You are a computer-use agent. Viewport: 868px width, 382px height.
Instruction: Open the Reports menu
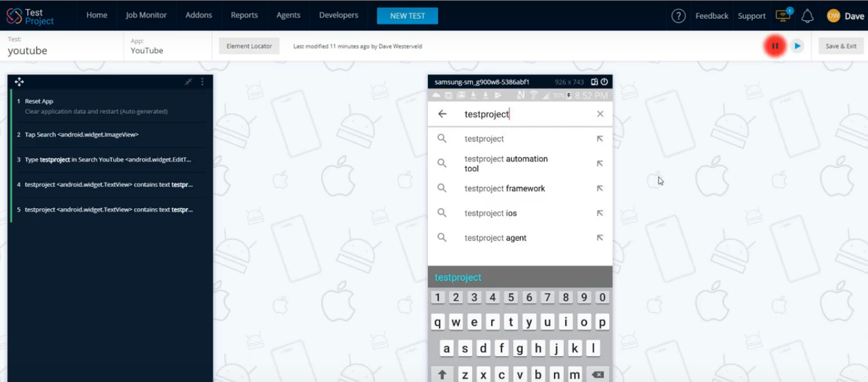(244, 15)
